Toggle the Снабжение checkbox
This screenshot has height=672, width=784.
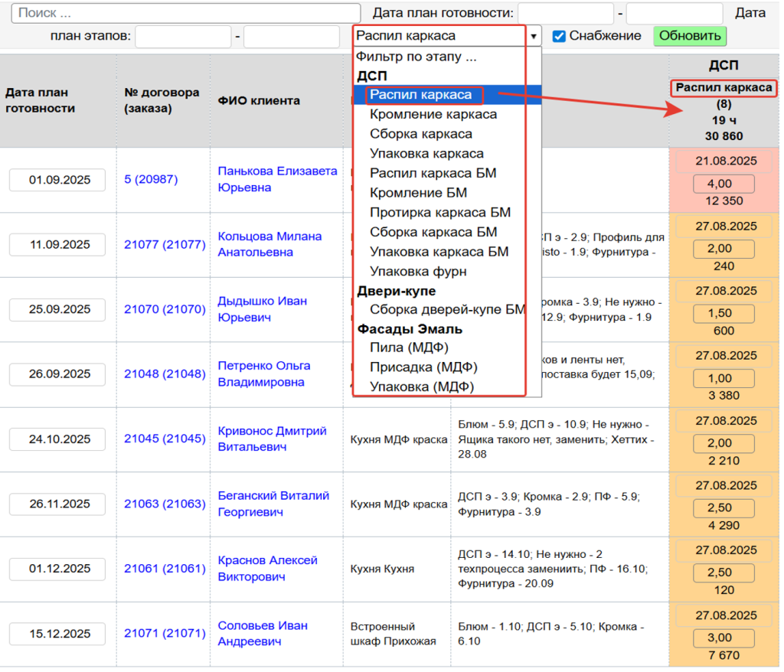pos(559,36)
